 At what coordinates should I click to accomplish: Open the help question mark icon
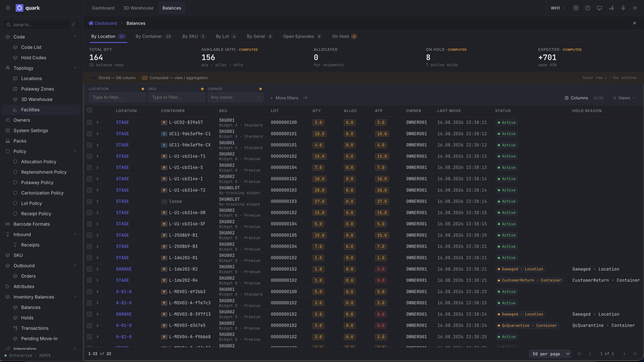click(587, 8)
